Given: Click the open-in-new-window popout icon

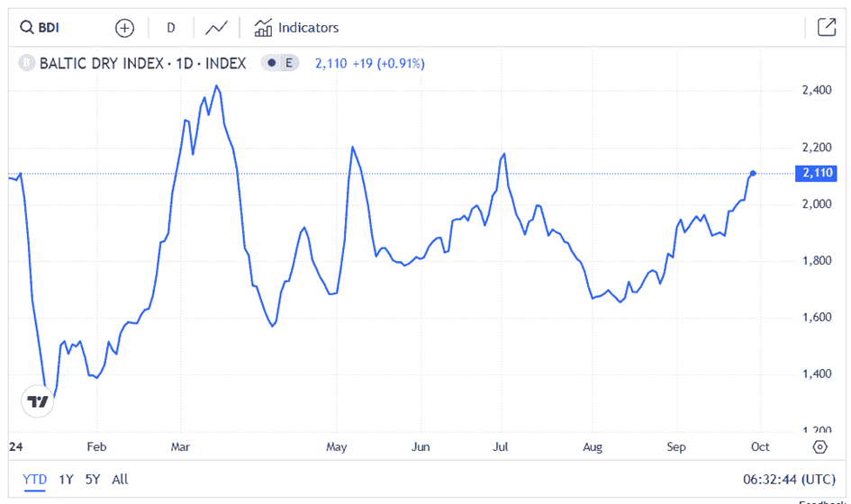Looking at the screenshot, I should (x=827, y=27).
